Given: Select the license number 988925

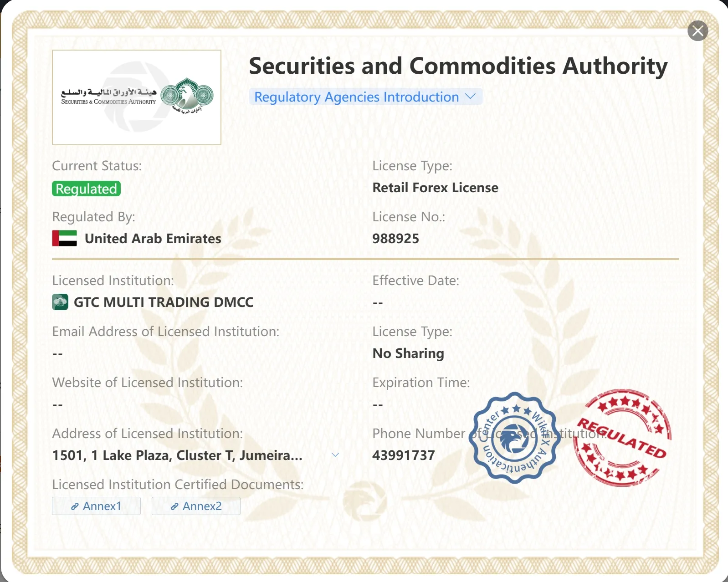Looking at the screenshot, I should 395,239.
